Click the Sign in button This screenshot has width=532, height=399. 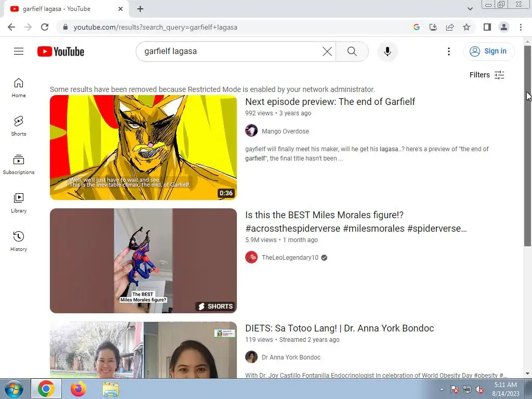[488, 51]
